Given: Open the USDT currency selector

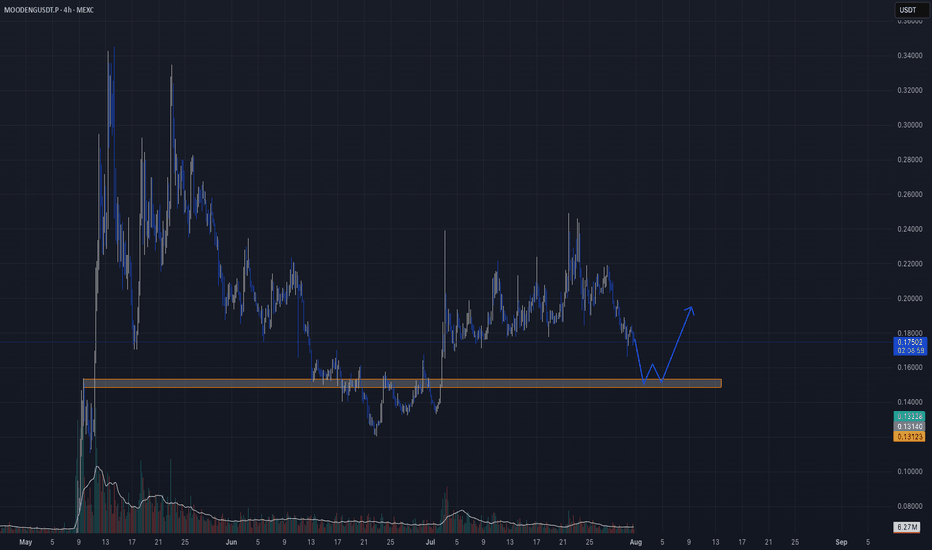Looking at the screenshot, I should pos(911,10).
